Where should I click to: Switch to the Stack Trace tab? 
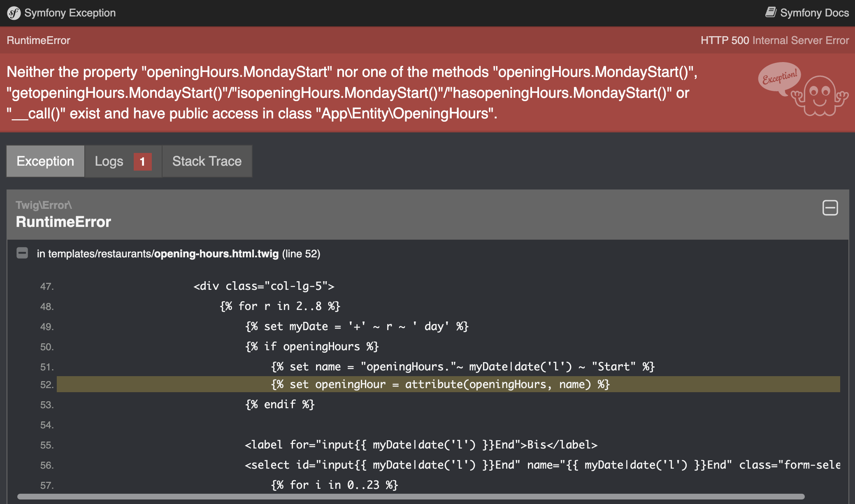point(206,161)
